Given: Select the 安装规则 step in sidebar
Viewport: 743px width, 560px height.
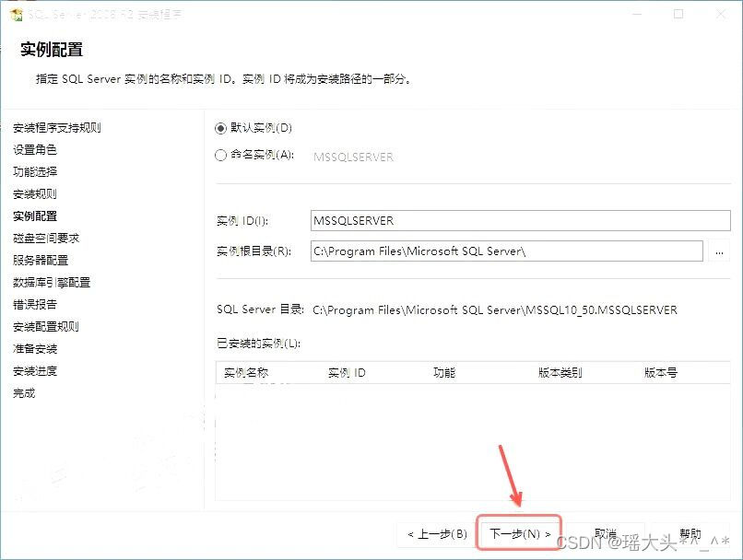Looking at the screenshot, I should tap(35, 194).
